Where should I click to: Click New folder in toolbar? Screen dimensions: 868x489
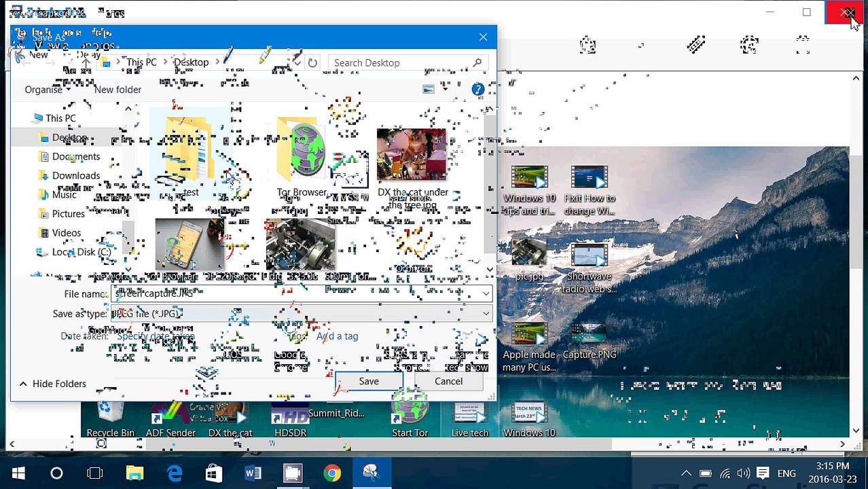click(x=117, y=90)
